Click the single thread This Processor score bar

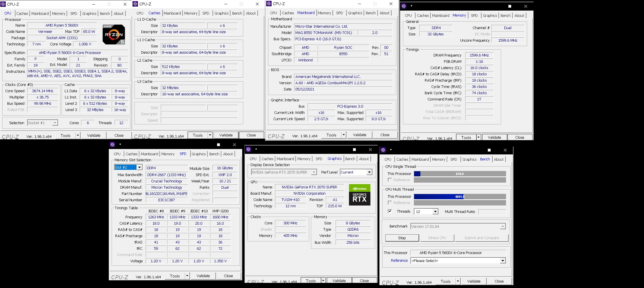(460, 174)
